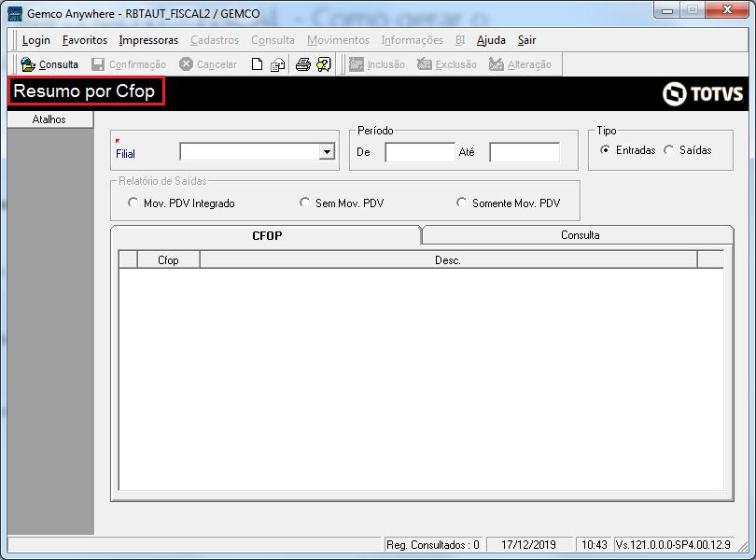Click the version Vs.121.0.0.0-SP4.00.12.9 text
756x560 pixels.
coord(674,544)
